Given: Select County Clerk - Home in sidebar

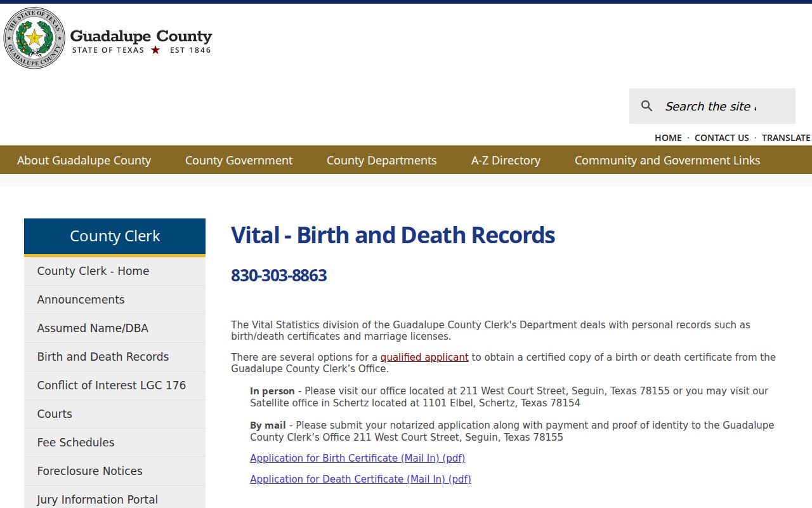Looking at the screenshot, I should coord(115,271).
